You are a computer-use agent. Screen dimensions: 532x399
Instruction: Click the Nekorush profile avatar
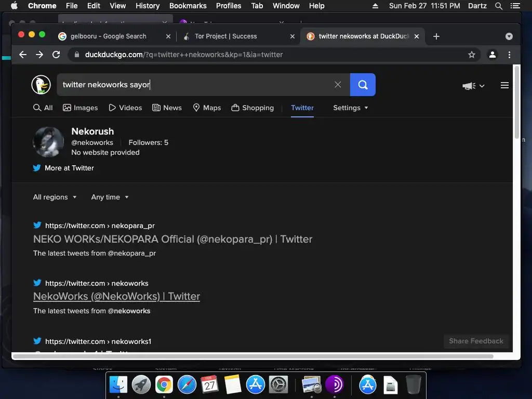(x=48, y=142)
